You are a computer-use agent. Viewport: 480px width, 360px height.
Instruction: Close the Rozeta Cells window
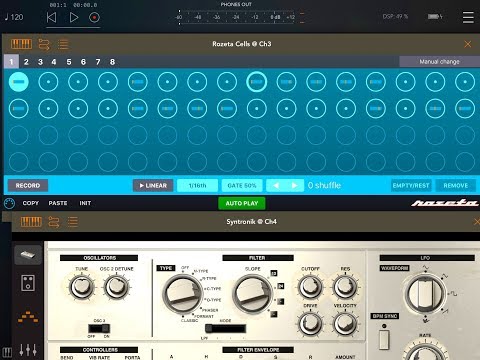click(x=468, y=44)
